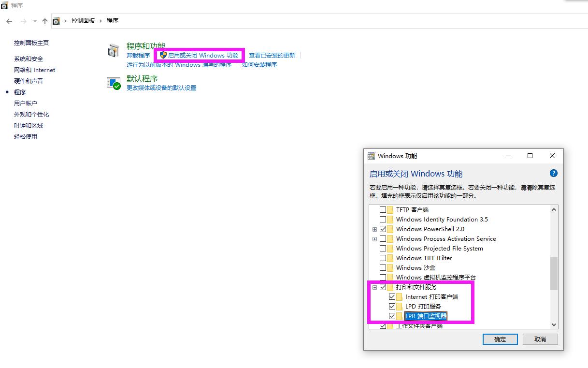Open 时钟和区域 in the sidebar

pos(29,125)
